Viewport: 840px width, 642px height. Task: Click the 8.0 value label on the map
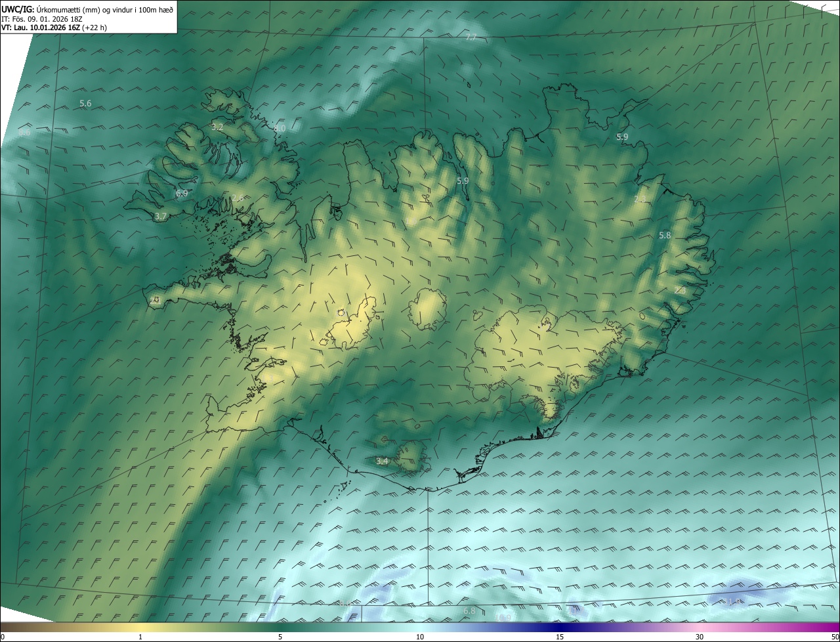280,129
